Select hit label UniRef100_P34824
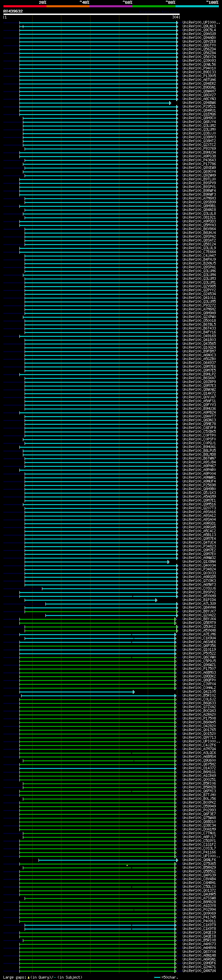 [199, 569]
